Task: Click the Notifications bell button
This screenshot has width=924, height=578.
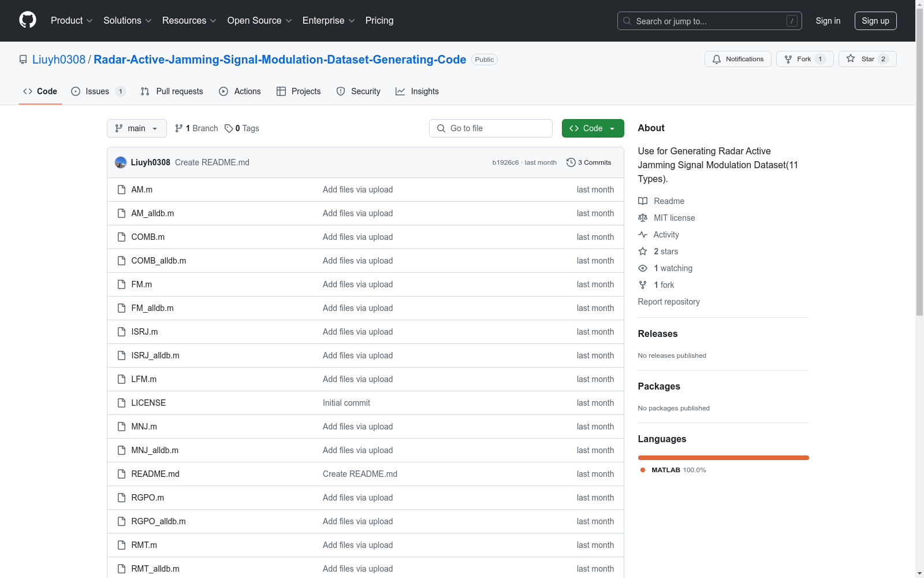Action: tap(737, 59)
